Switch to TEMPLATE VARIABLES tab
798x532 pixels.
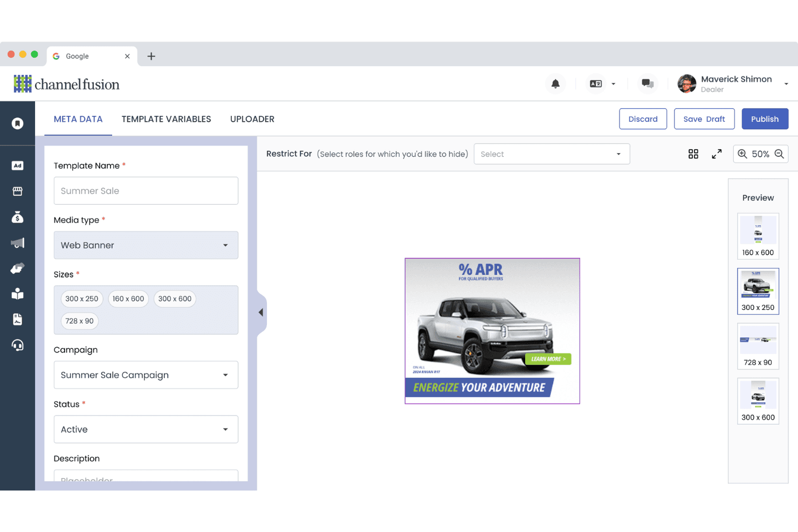point(167,119)
